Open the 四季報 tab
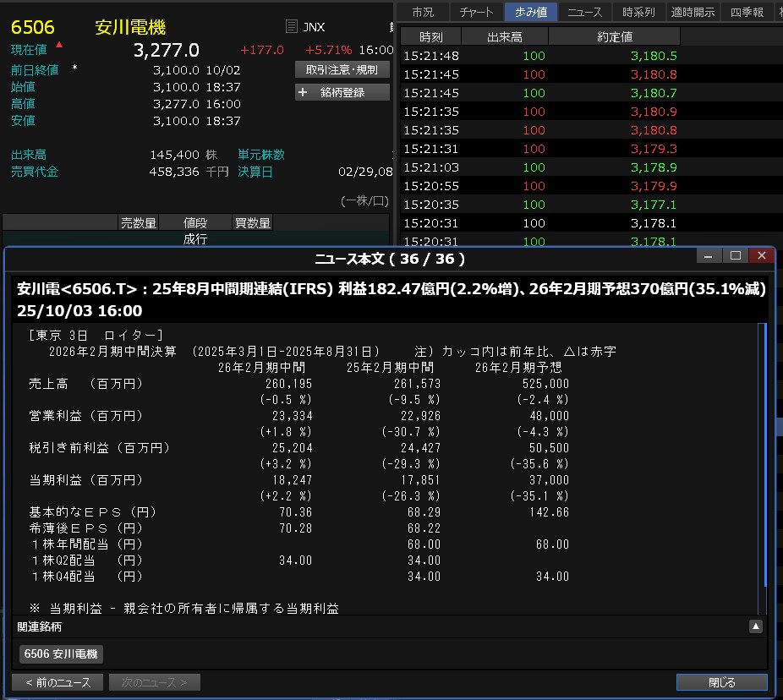 pyautogui.click(x=747, y=11)
